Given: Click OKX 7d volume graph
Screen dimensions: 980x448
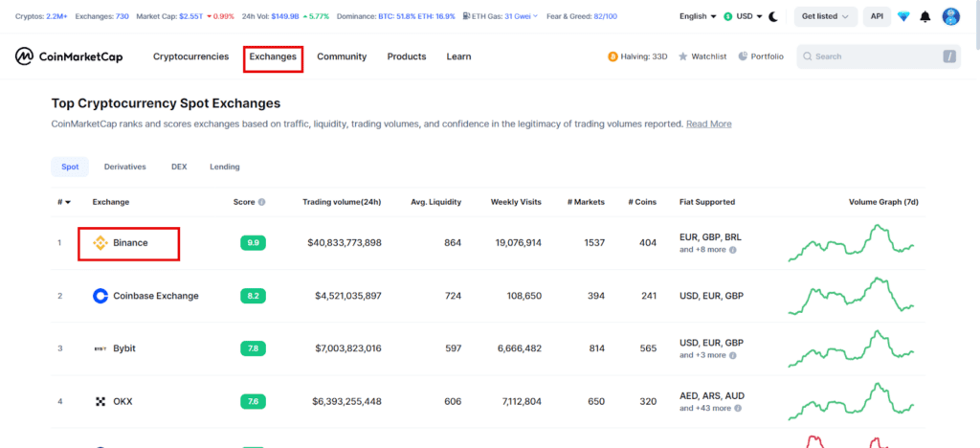Looking at the screenshot, I should coord(851,401).
